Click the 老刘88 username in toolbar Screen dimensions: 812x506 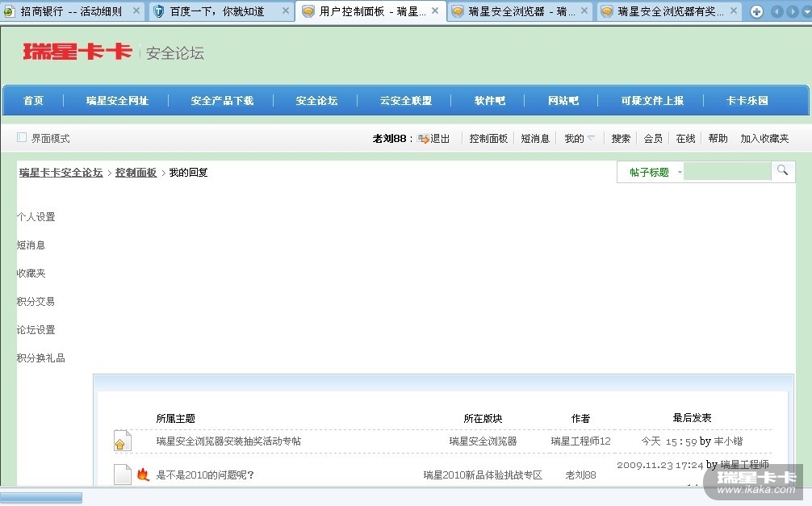tap(389, 138)
